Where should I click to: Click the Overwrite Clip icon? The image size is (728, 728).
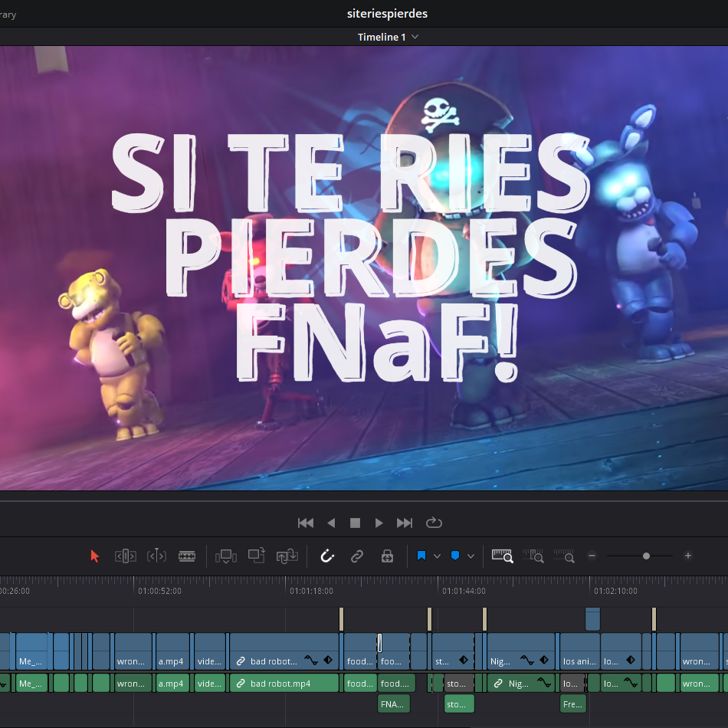pos(257,556)
